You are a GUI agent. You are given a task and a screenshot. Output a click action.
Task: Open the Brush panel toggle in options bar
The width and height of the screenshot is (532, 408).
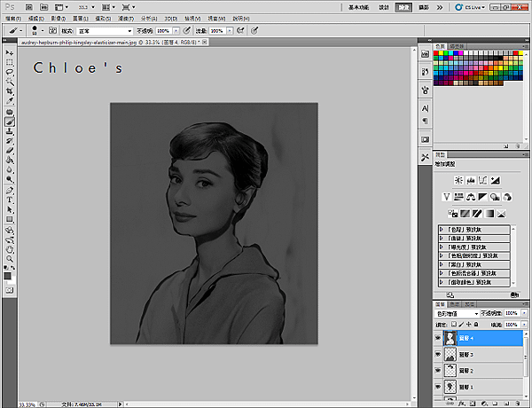pos(52,30)
